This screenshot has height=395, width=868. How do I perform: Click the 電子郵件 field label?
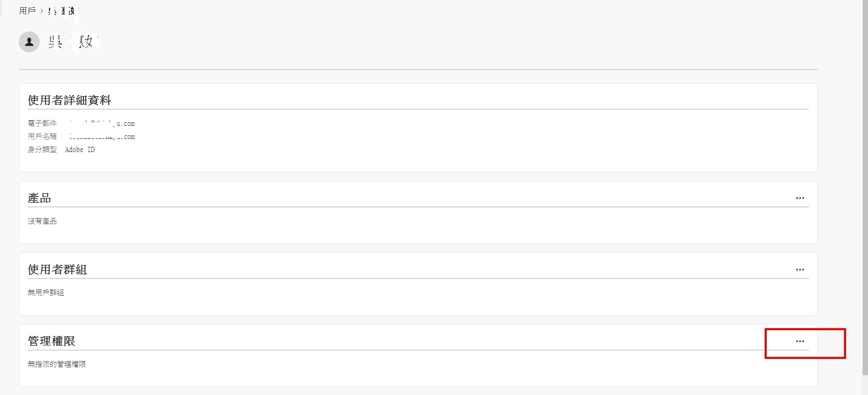pos(42,124)
